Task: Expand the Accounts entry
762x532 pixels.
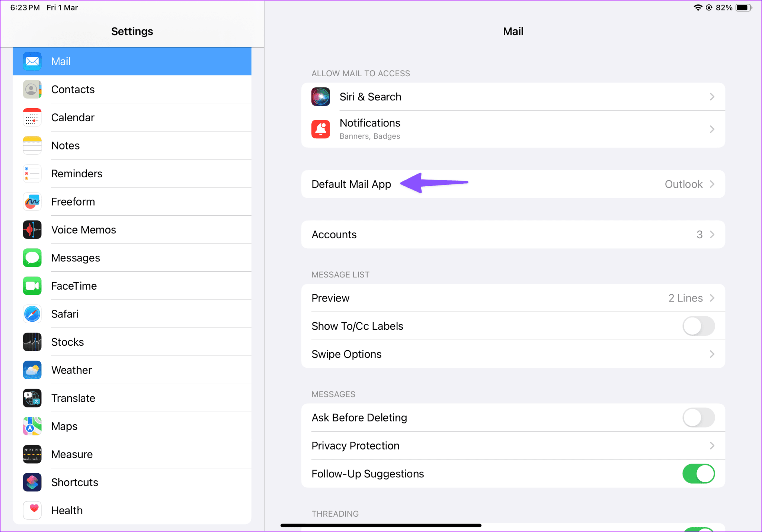Action: click(x=513, y=234)
